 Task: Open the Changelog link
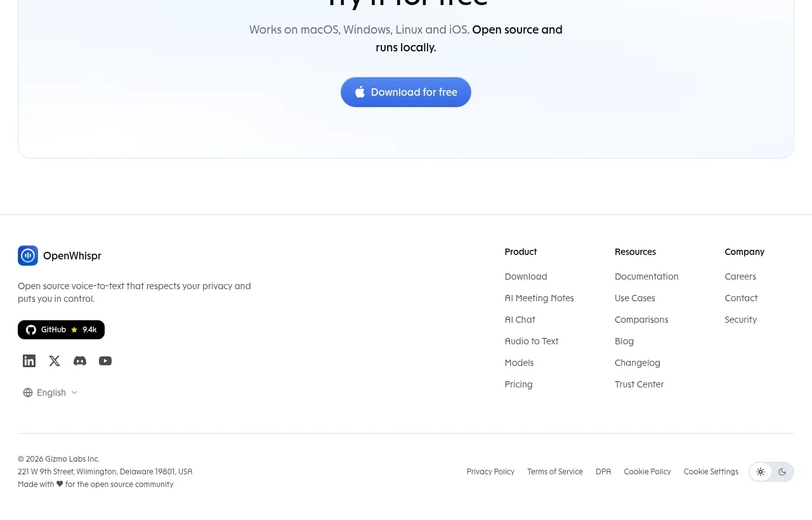click(638, 363)
